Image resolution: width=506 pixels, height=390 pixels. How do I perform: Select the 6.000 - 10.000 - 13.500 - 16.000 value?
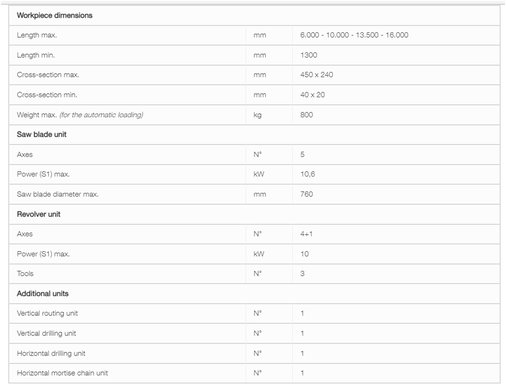(x=354, y=35)
